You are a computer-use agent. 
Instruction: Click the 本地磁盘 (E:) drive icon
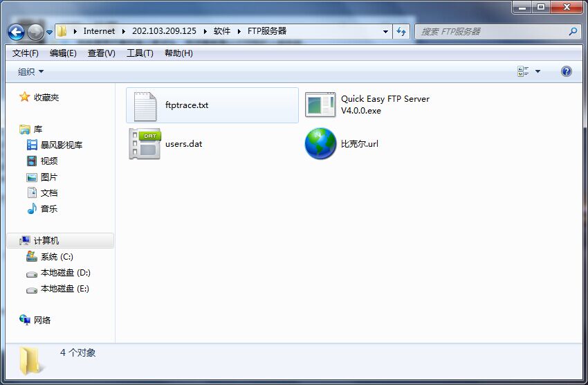click(x=32, y=290)
